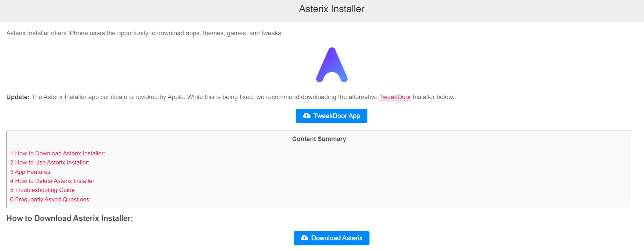This screenshot has height=251, width=644.
Task: Click cloud icon on Download Asterix button
Action: pyautogui.click(x=305, y=238)
